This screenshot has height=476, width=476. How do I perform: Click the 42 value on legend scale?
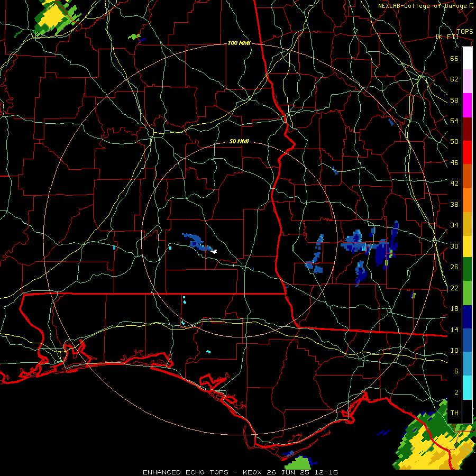(x=454, y=184)
